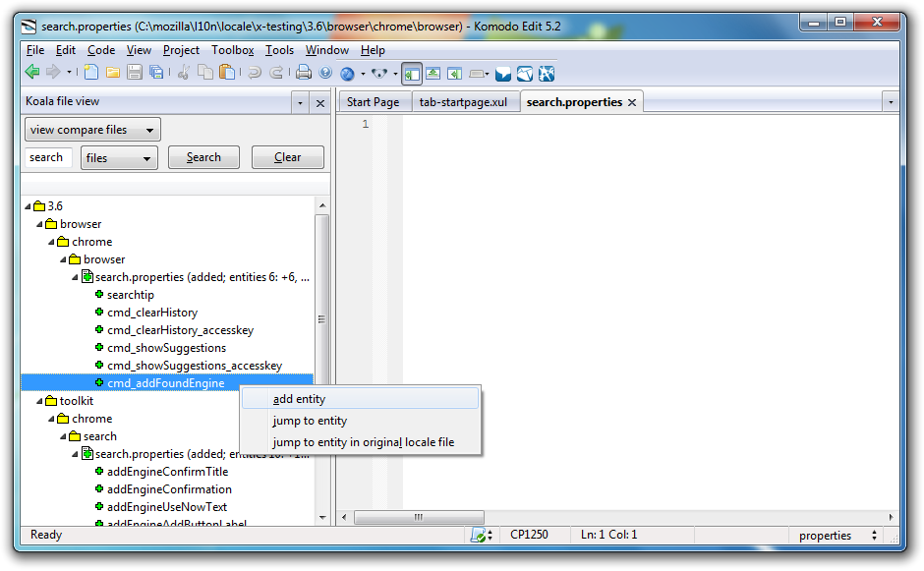Click the Clear button
Viewport: 924px width, 571px height.
(x=288, y=157)
